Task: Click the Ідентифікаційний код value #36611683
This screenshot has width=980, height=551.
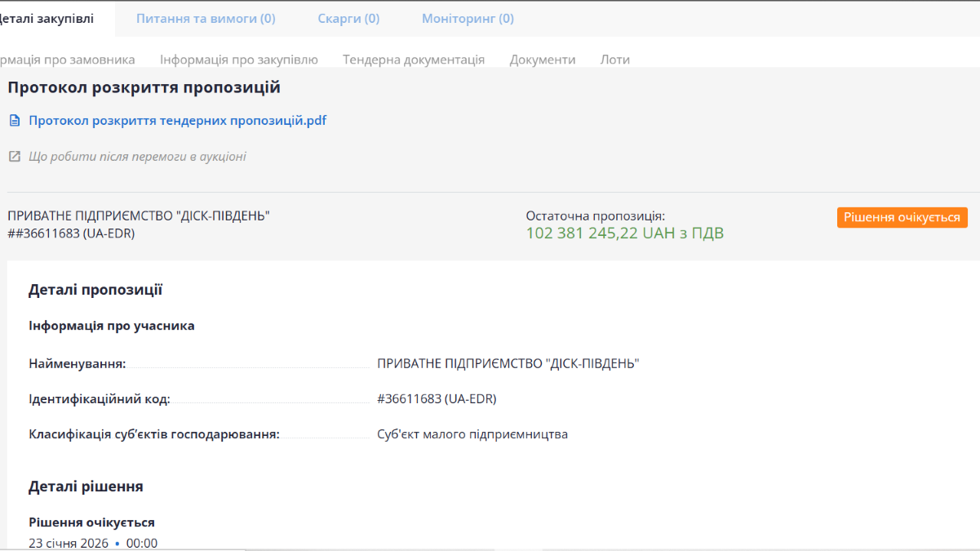Action: click(x=437, y=398)
